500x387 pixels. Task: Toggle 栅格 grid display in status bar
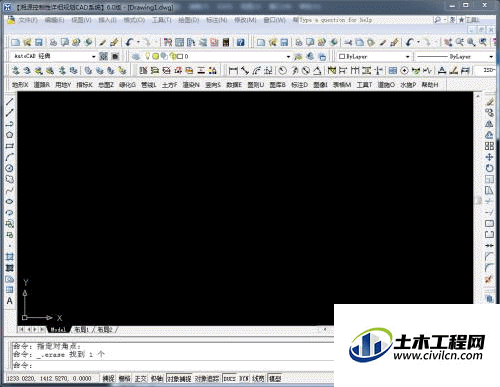point(125,379)
